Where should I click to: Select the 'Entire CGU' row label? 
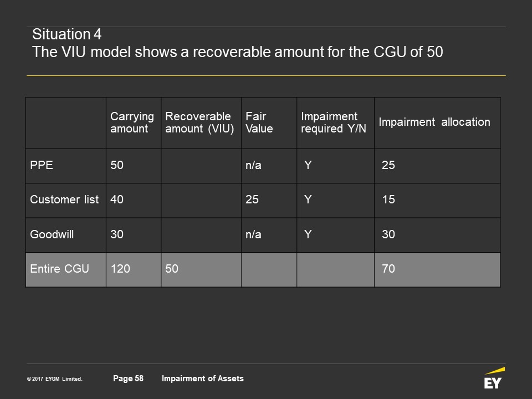coord(60,269)
